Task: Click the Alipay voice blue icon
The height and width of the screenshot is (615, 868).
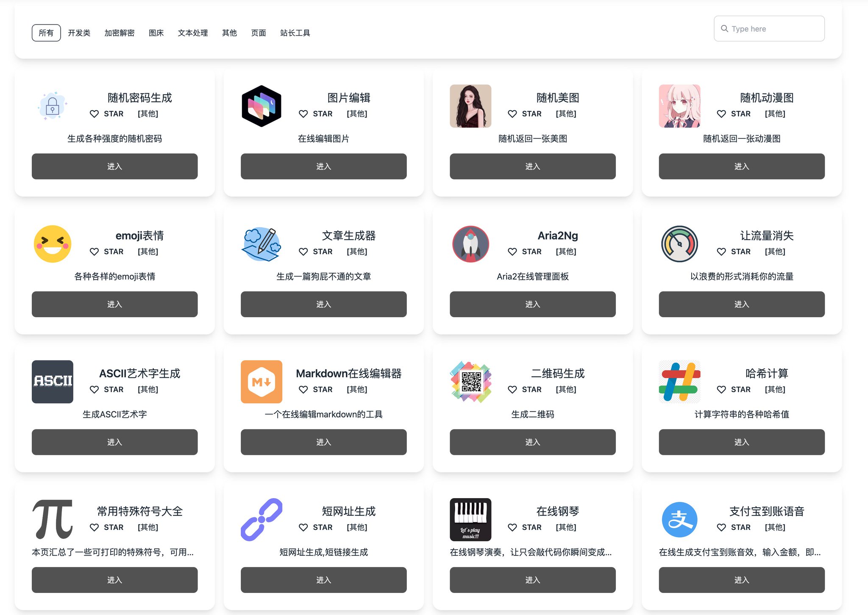Action: [679, 519]
